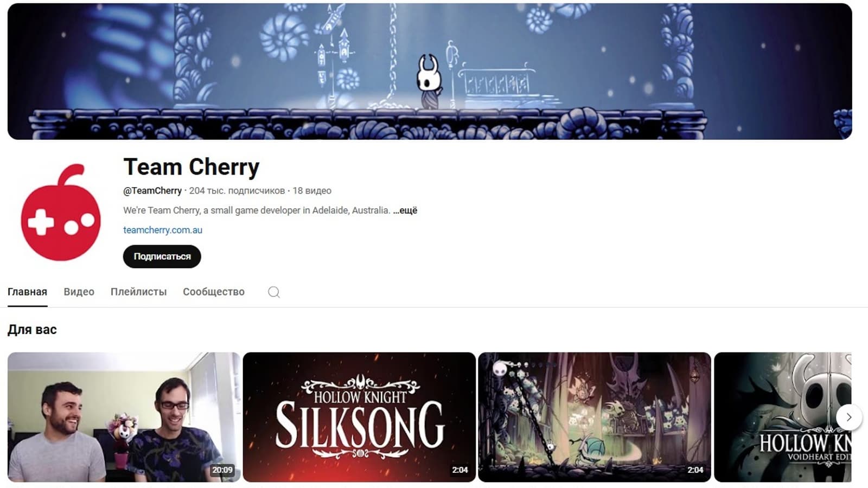The height and width of the screenshot is (488, 868).
Task: Click the Подписаться subscribe button
Action: [162, 256]
